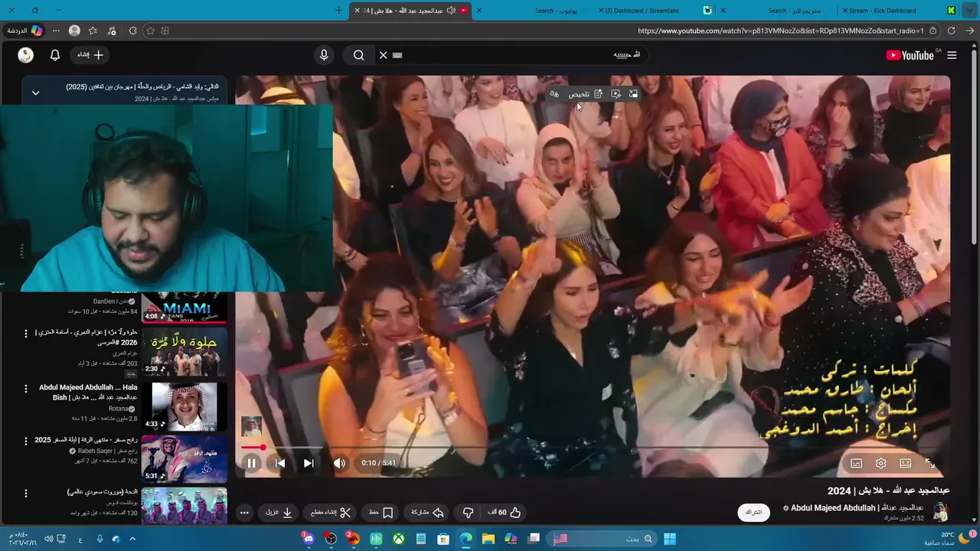Open YouTube main hamburger menu

(x=952, y=55)
